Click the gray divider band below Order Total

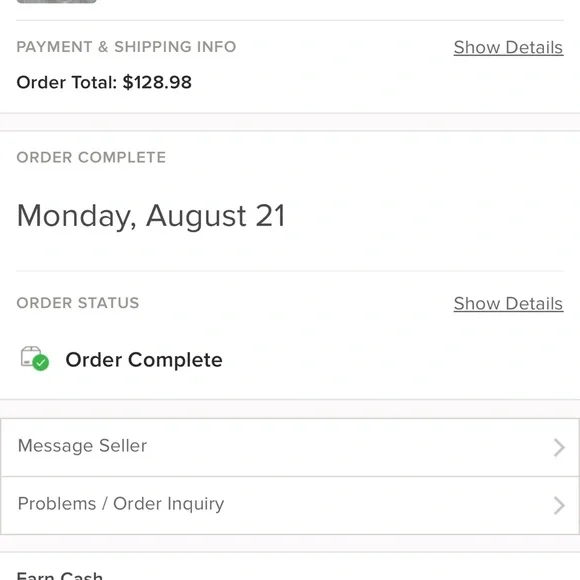(290, 122)
